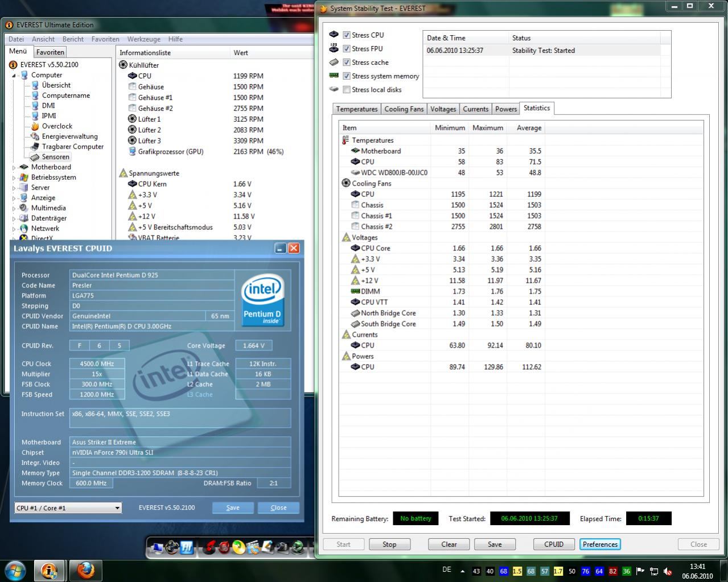This screenshot has width=728, height=582.
Task: Open Firefox from the taskbar
Action: click(x=85, y=570)
